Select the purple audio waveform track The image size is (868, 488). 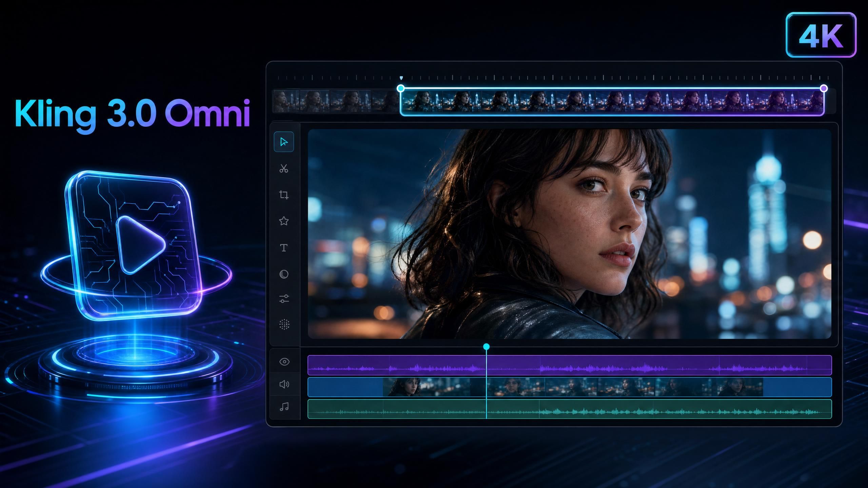[570, 365]
